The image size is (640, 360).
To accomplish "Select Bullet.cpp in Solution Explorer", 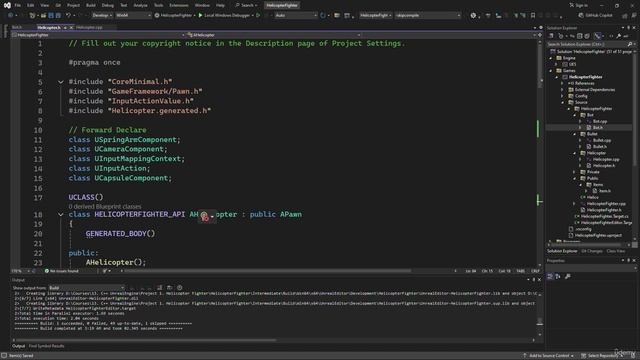I will point(602,140).
